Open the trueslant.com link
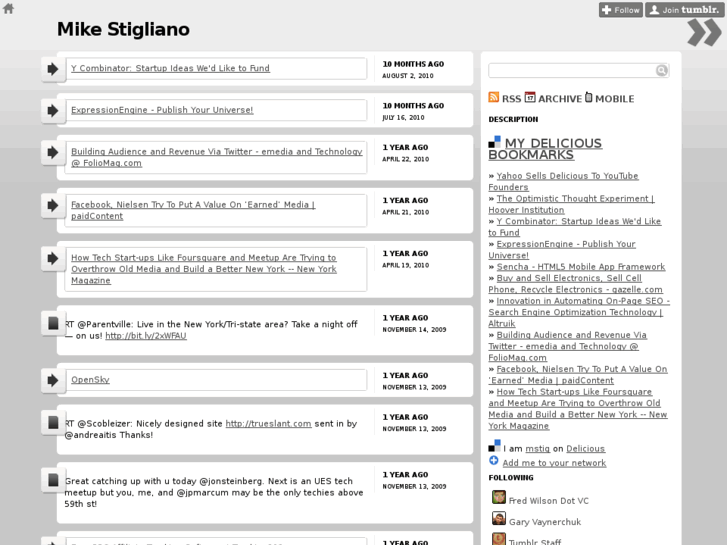The image size is (727, 545). (x=268, y=423)
